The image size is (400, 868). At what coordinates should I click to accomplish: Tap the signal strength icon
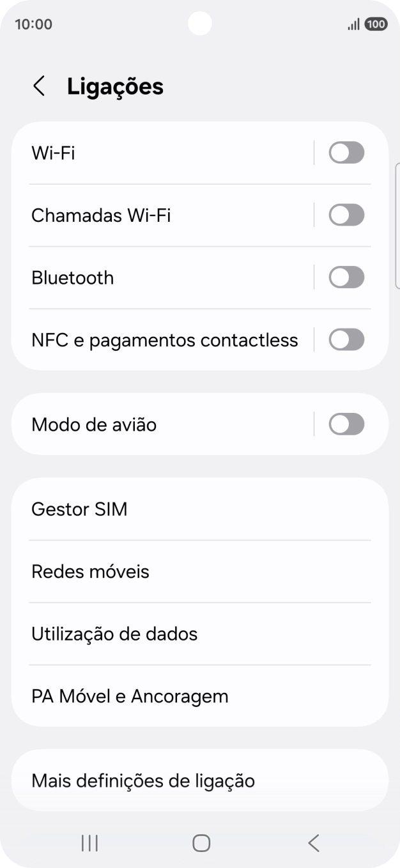point(353,24)
